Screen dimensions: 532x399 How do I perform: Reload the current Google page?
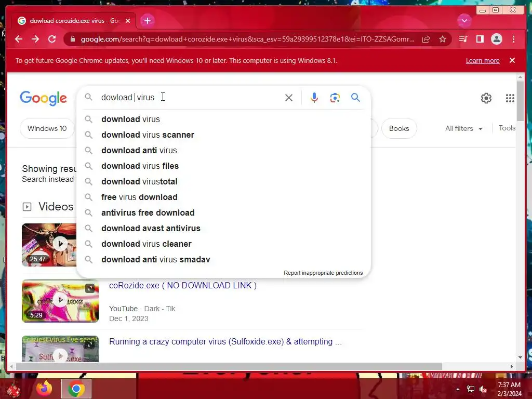pos(52,39)
